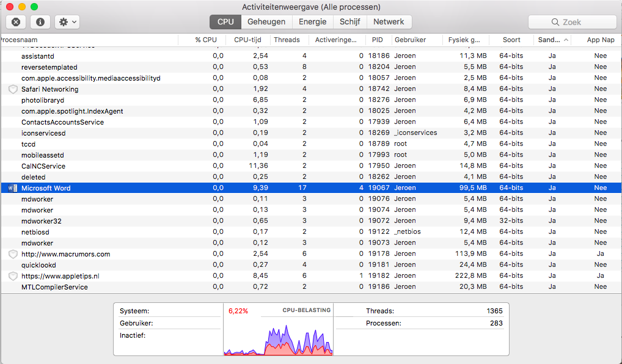Viewport: 622px width, 364px height.
Task: Select the netbiosd process row
Action: coord(311,232)
